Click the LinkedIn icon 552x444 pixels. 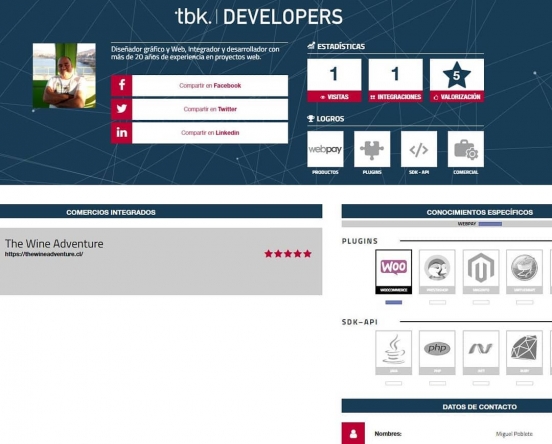[x=121, y=133]
